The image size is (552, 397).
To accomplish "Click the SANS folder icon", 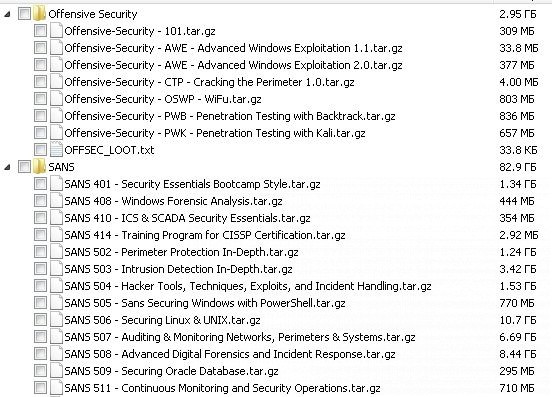I will pyautogui.click(x=39, y=166).
